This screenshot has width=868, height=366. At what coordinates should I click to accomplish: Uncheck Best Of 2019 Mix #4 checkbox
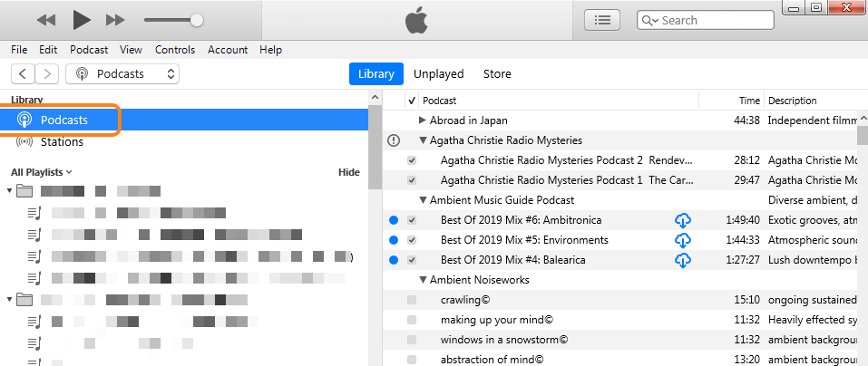pos(411,260)
